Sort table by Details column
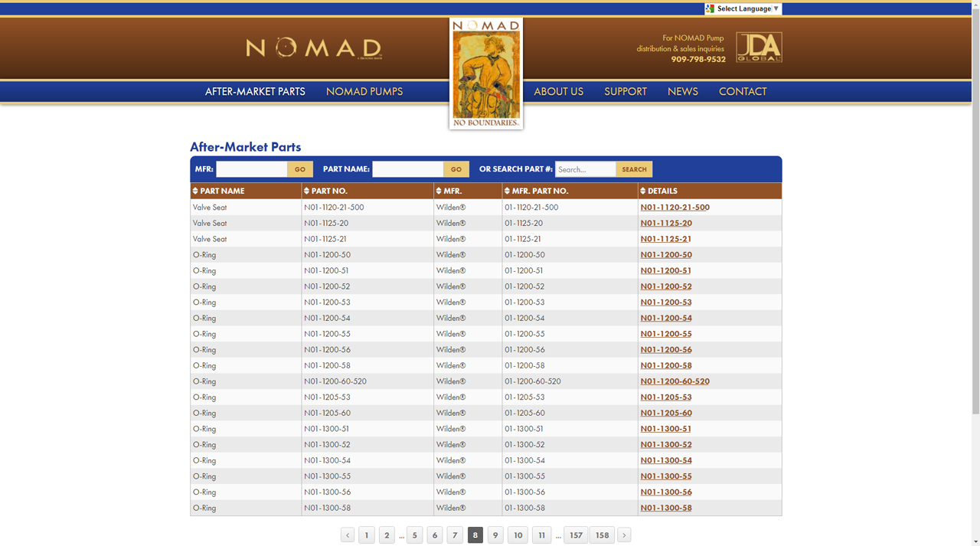Viewport: 980px width, 546px height. pos(659,191)
